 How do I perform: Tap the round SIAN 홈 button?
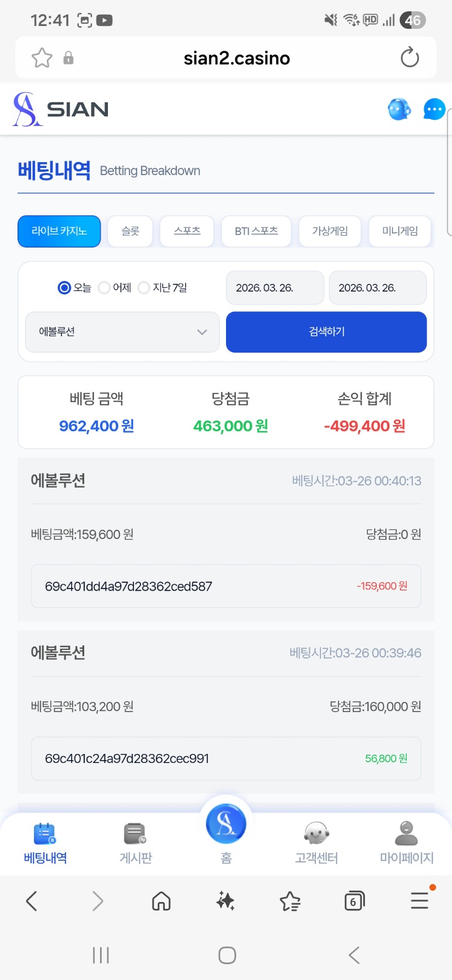coord(226,826)
